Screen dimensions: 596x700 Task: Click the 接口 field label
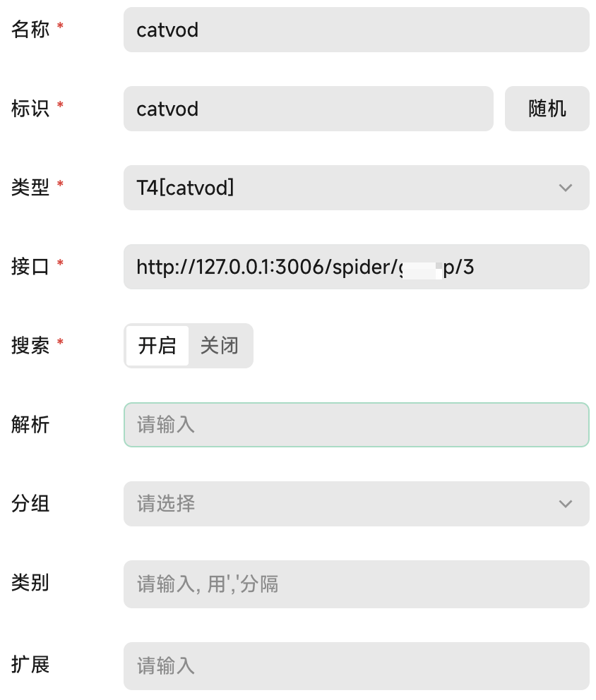tap(30, 267)
